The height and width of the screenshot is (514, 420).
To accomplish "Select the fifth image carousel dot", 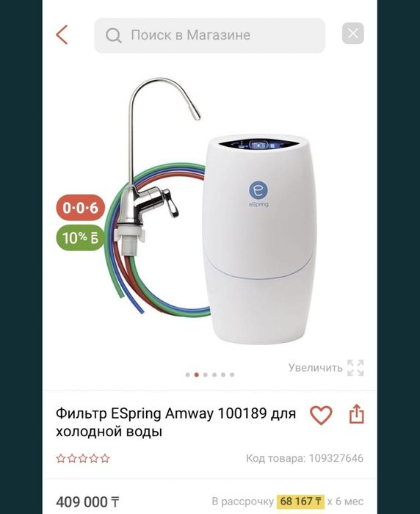I will click(x=223, y=374).
